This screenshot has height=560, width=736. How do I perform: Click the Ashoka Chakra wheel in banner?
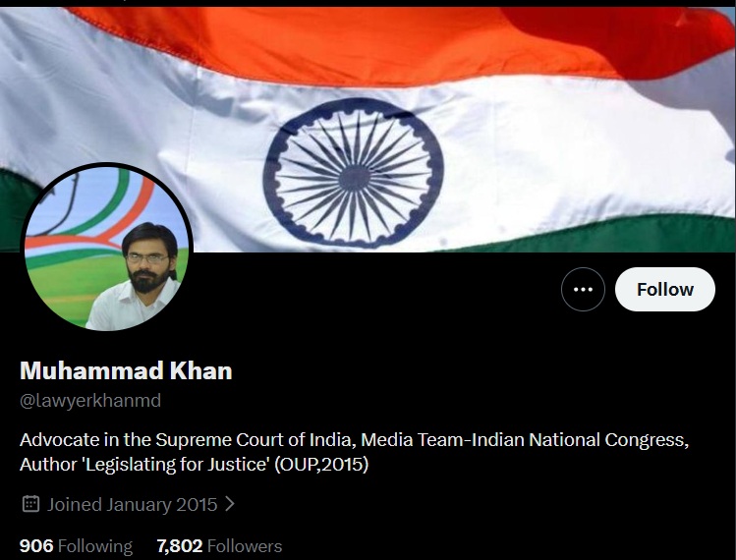pos(354,173)
